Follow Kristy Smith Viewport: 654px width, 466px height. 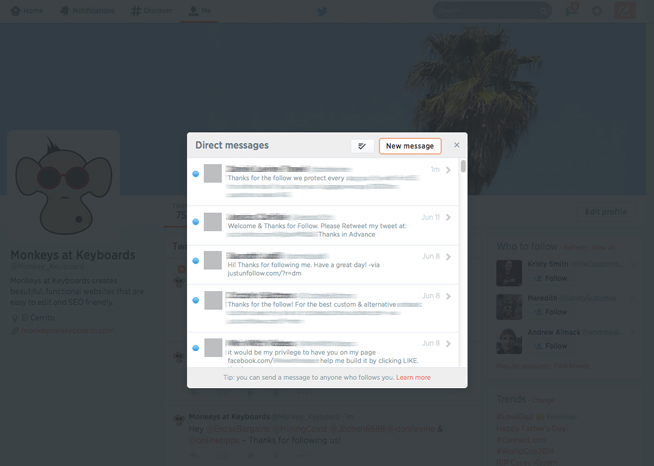point(551,278)
